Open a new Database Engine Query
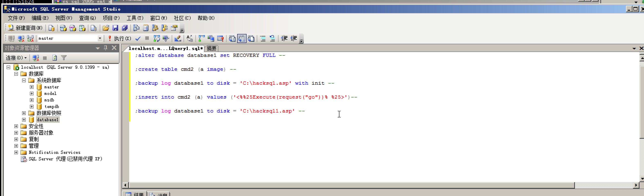This screenshot has height=196, width=644. [x=52, y=28]
